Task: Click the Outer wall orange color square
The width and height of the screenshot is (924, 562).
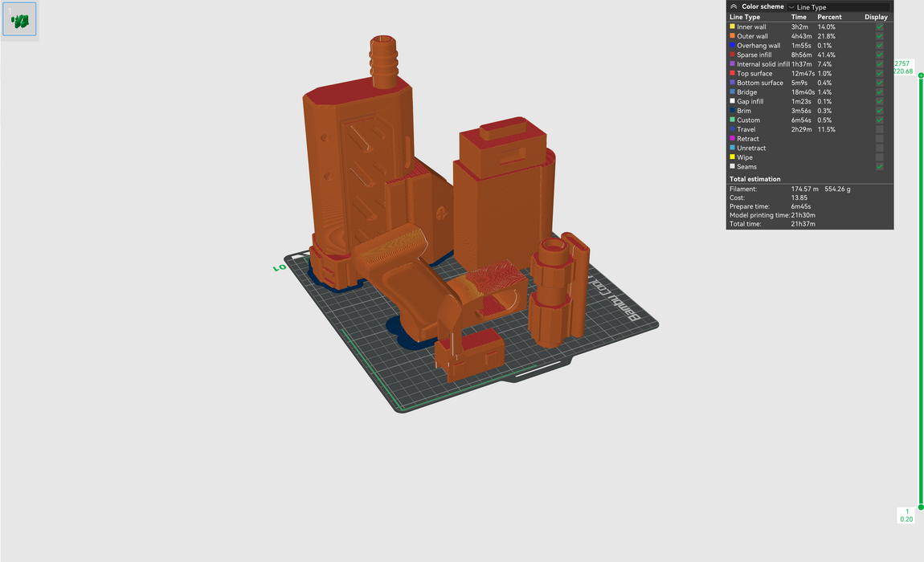Action: click(x=732, y=36)
